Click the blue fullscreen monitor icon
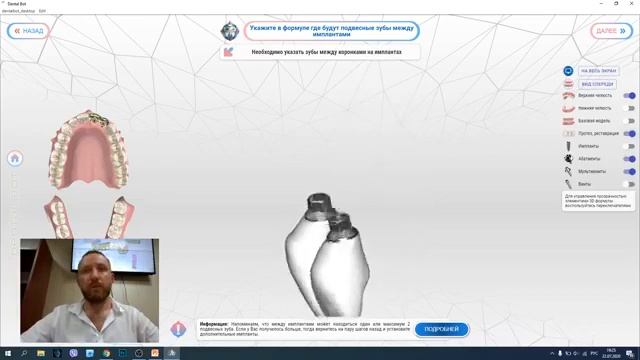Image resolution: width=640 pixels, height=360 pixels. 568,71
